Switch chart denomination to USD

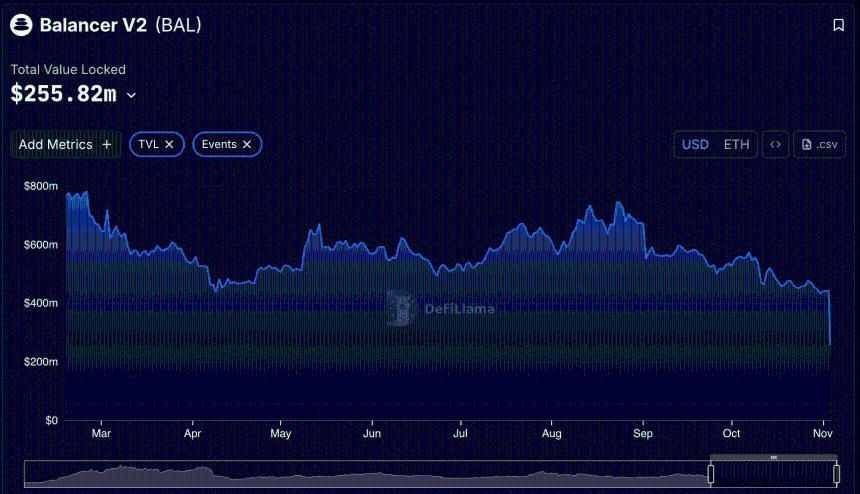[695, 145]
